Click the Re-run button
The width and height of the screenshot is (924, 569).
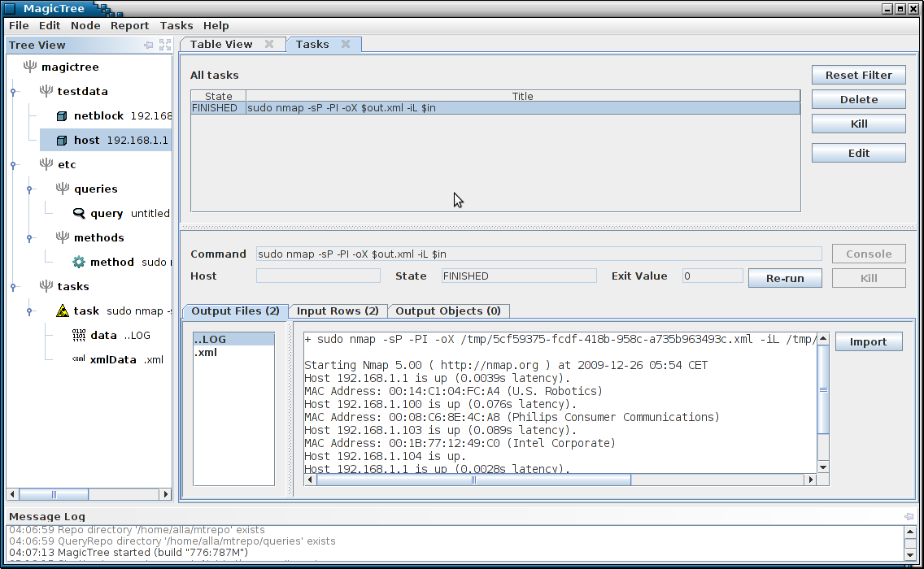click(x=785, y=278)
